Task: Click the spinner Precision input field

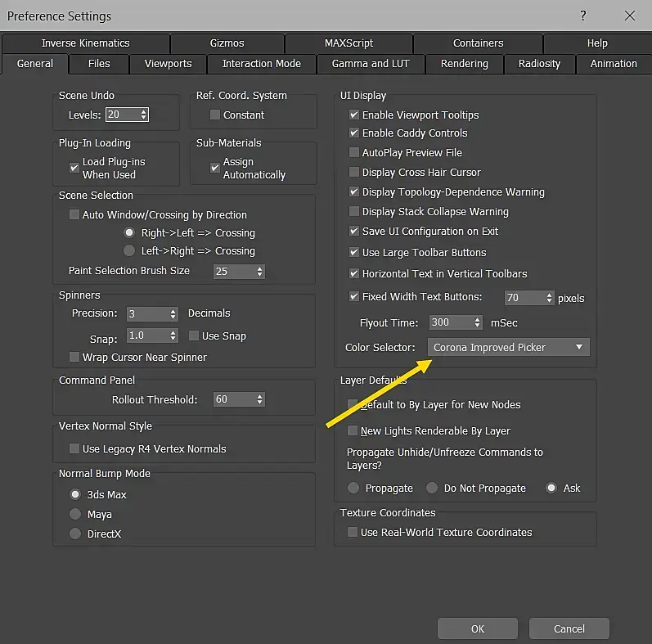Action: click(146, 313)
